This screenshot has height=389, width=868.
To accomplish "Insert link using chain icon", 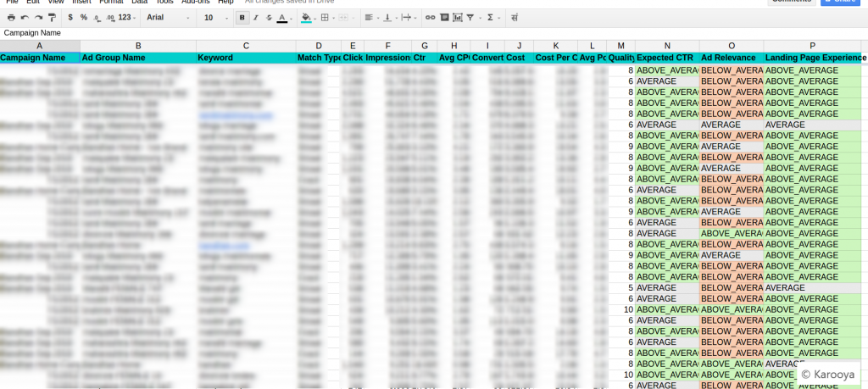I will click(x=430, y=18).
